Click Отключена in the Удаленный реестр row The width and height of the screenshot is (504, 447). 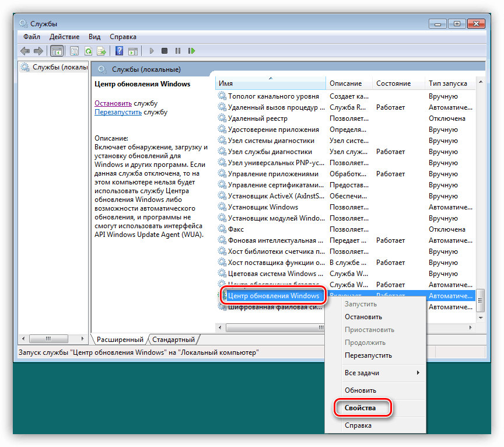coord(447,118)
